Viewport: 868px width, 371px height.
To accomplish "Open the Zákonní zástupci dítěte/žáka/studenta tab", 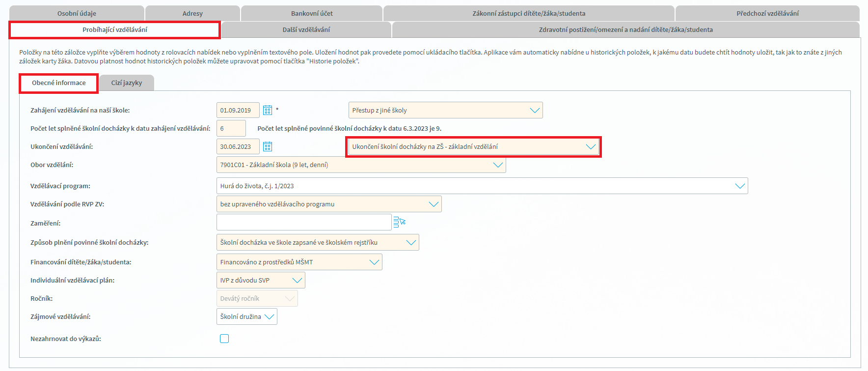I will (x=529, y=13).
